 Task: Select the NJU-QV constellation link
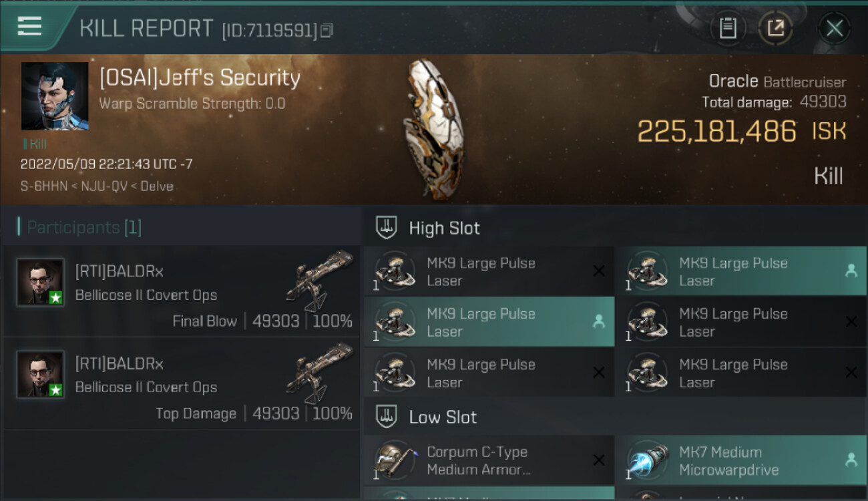99,186
